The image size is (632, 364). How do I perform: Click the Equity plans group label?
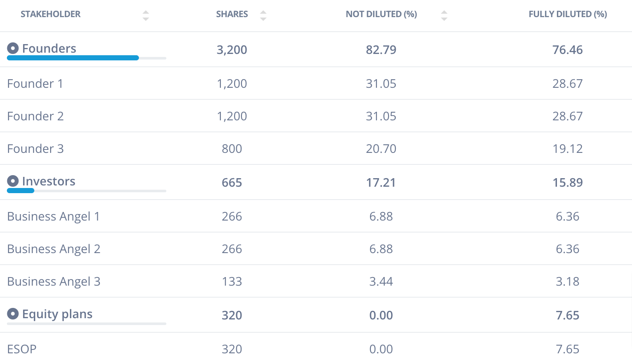(x=57, y=314)
